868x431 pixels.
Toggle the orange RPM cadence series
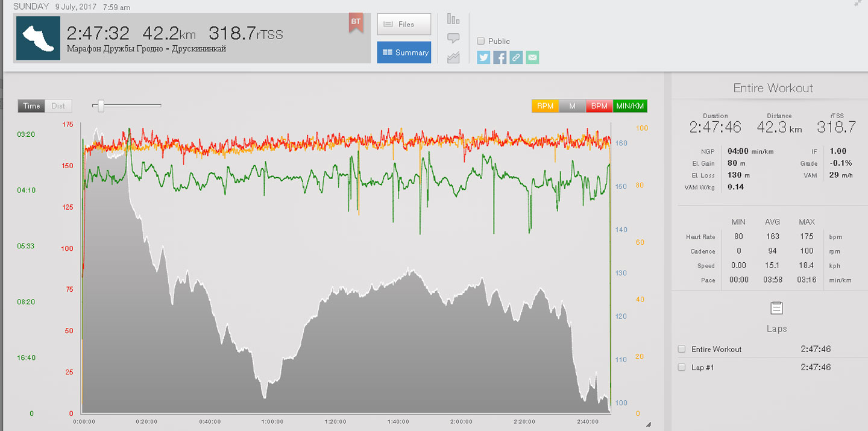tap(545, 106)
